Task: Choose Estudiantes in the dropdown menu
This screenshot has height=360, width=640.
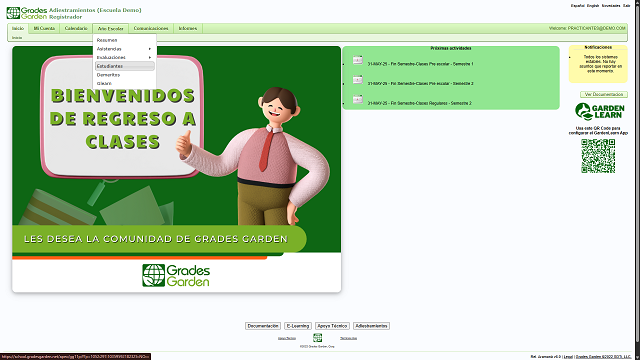Action: click(x=124, y=66)
